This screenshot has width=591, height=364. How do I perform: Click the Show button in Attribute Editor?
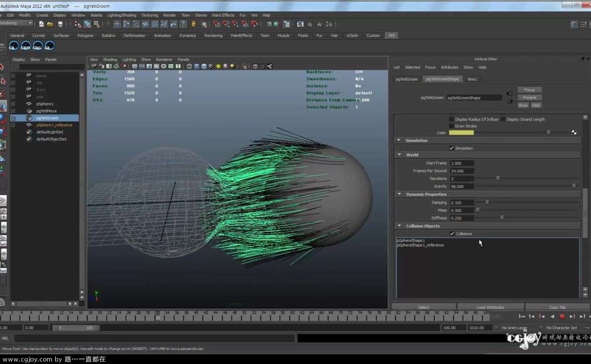(x=523, y=105)
